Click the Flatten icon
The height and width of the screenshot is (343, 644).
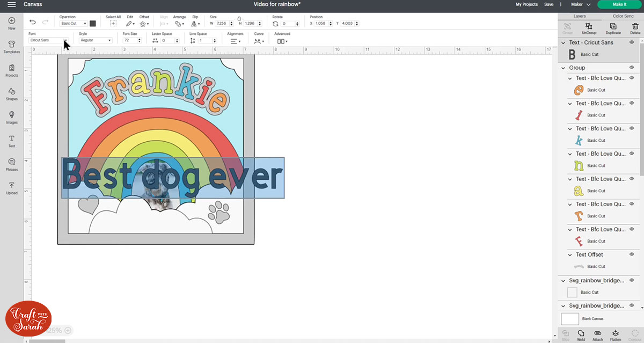click(x=616, y=334)
